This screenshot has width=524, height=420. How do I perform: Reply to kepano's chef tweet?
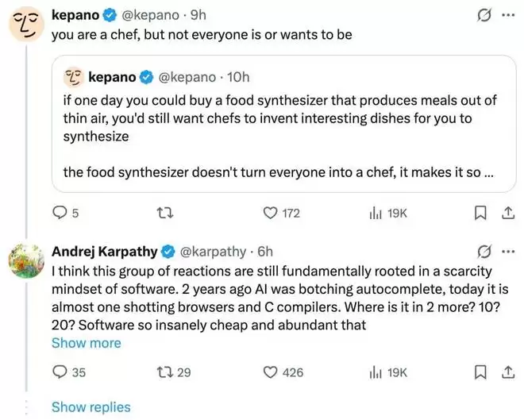[x=60, y=213]
